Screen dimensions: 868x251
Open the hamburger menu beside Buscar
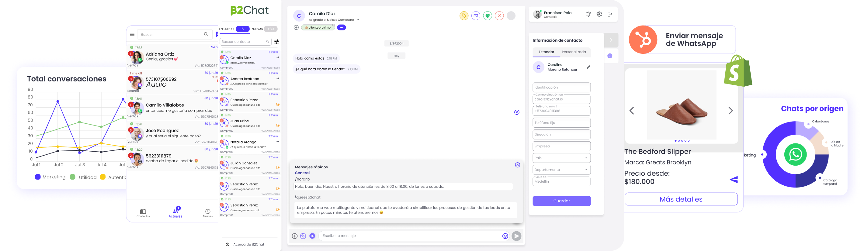click(132, 34)
